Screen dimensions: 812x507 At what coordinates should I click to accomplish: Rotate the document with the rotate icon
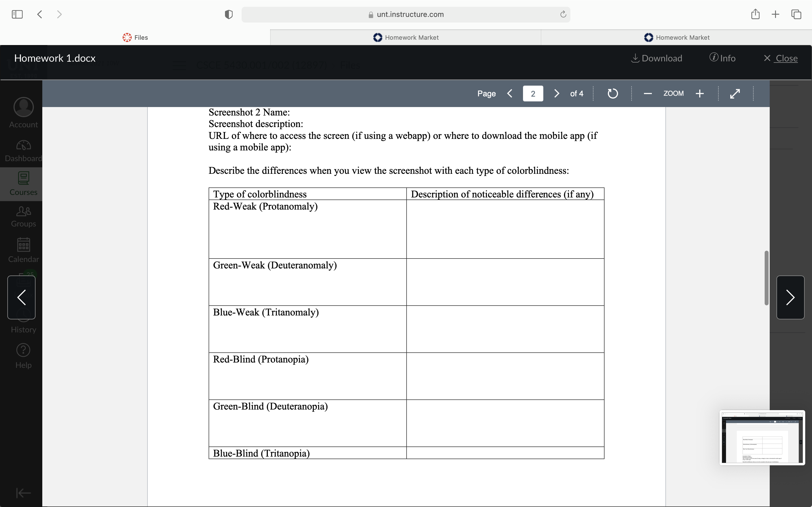click(x=612, y=93)
